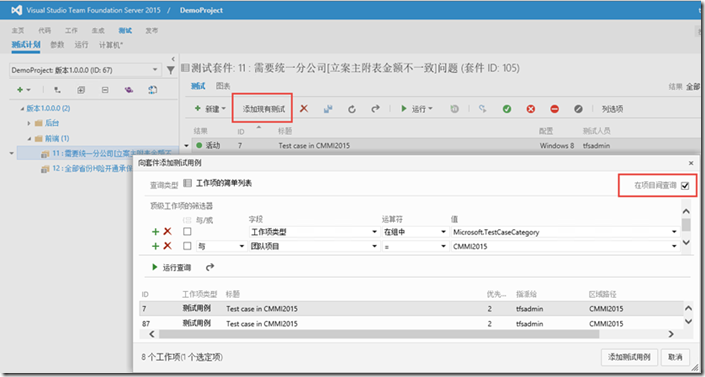Screen dimensions: 705x377
Task: Click the blue save order icon in test toolbar
Action: 328,109
